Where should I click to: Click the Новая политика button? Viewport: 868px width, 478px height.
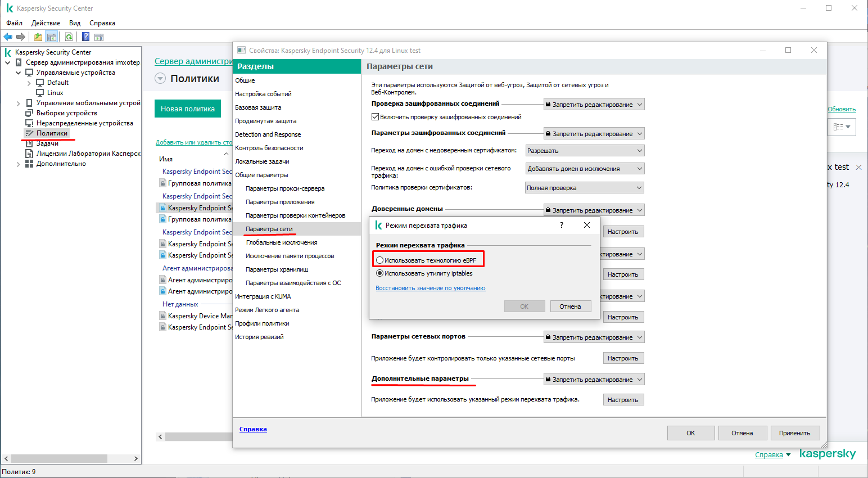click(188, 109)
